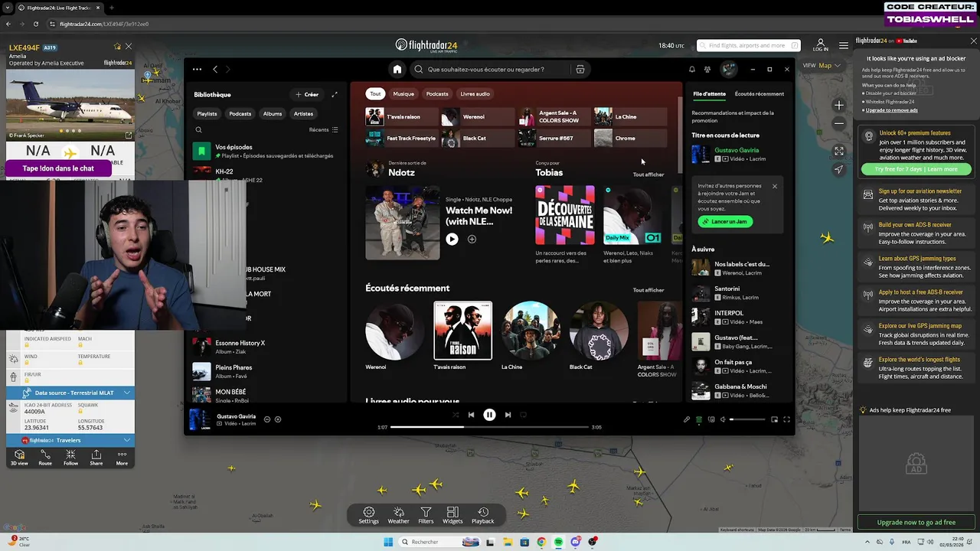Toggle Artistes filter in library

pos(303,113)
